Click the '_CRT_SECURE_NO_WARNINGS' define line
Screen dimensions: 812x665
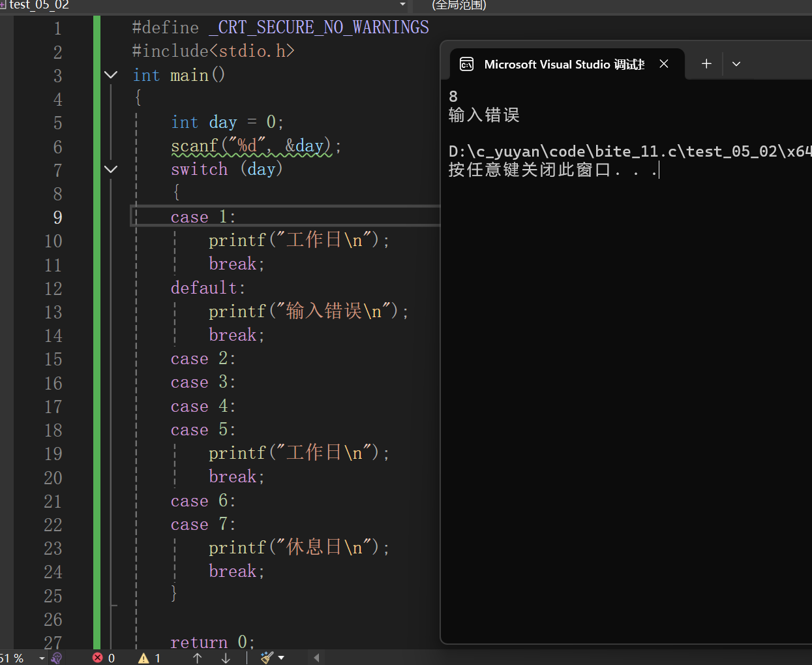[x=280, y=27]
